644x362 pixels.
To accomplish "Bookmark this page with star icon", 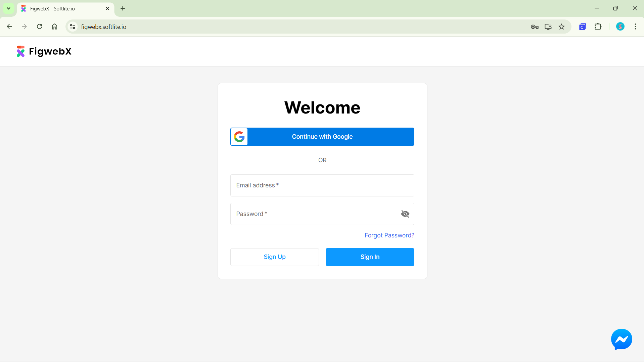I will (561, 27).
